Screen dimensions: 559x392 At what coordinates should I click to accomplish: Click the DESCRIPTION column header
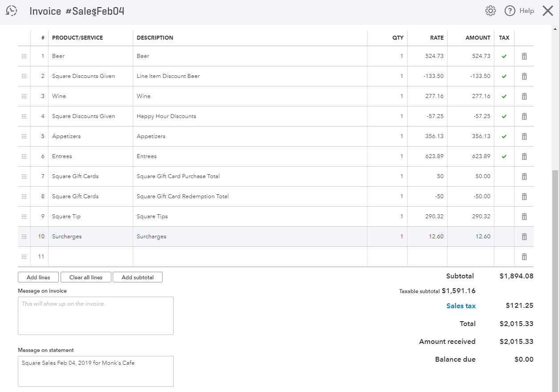tap(155, 38)
